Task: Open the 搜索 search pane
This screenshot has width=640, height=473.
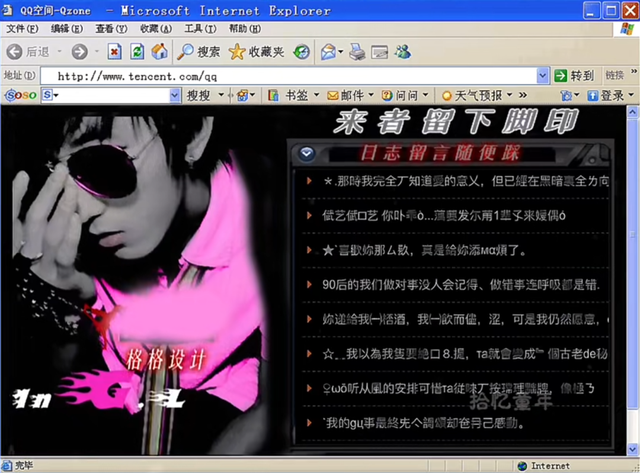Action: (x=199, y=52)
